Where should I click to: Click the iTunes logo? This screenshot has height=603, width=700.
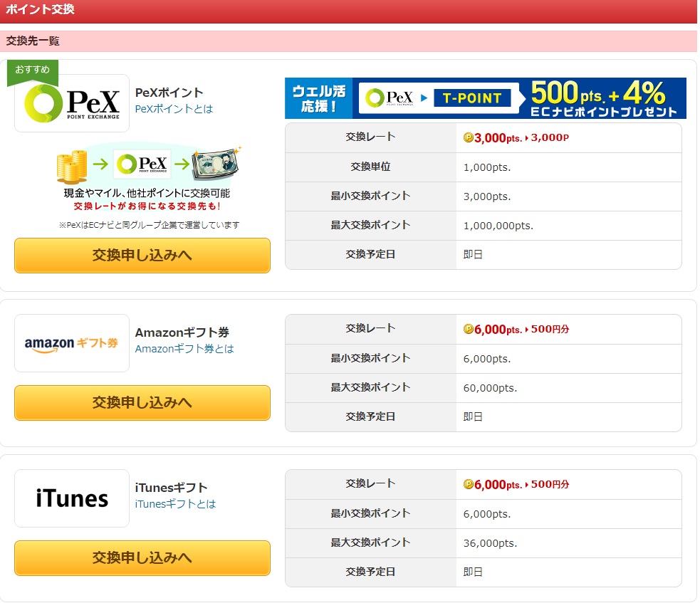tap(72, 498)
